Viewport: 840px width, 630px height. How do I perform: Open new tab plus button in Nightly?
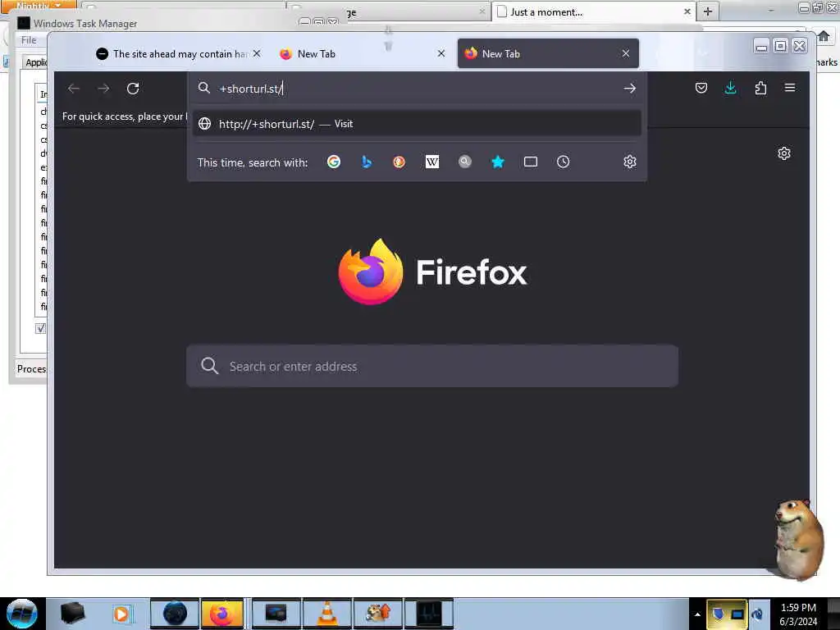tap(708, 11)
